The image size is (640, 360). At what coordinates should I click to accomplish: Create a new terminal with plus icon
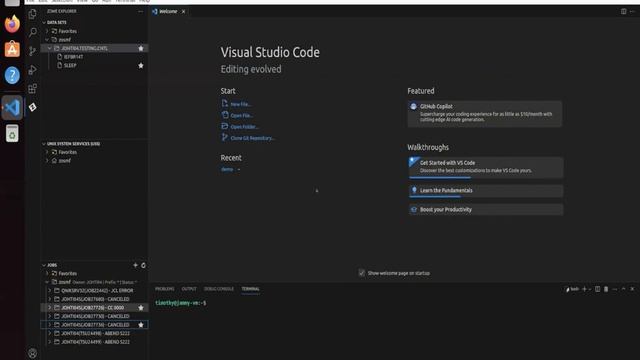click(x=584, y=289)
